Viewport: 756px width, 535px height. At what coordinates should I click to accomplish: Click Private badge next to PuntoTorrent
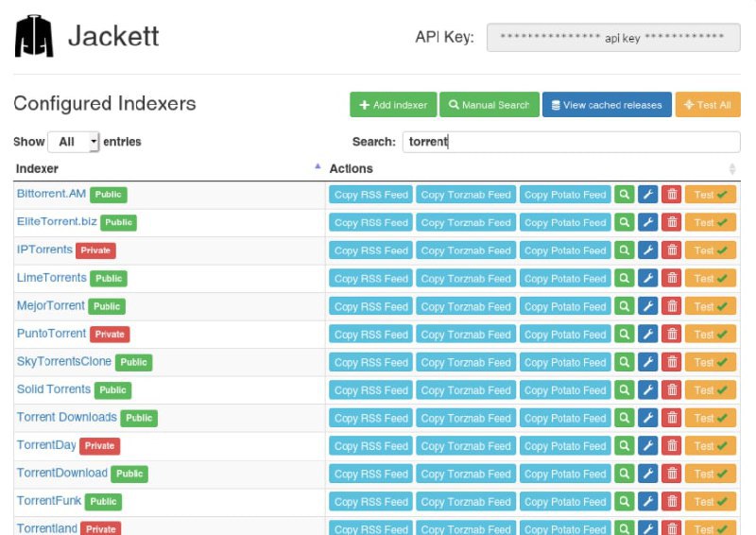tap(110, 335)
